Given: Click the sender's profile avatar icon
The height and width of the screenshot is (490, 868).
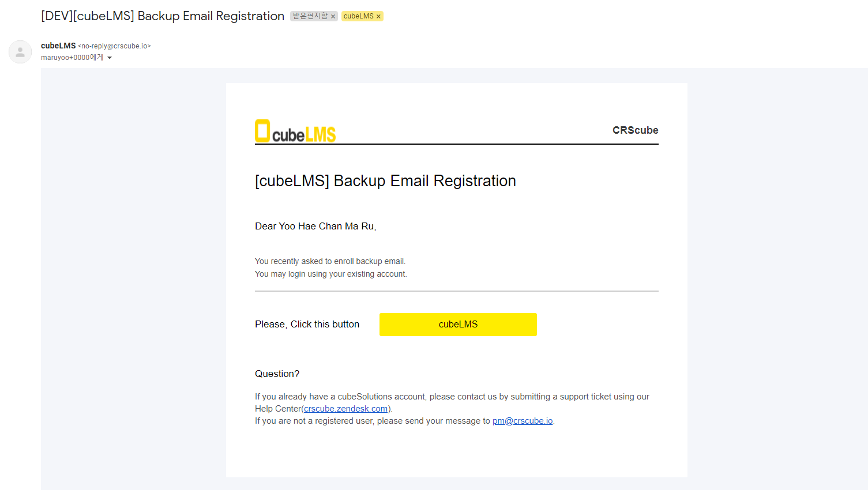Looking at the screenshot, I should [20, 52].
